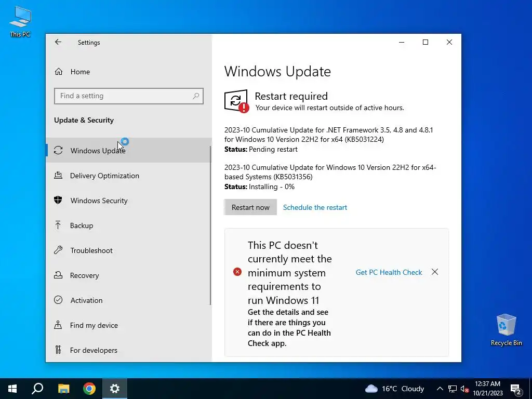This screenshot has width=532, height=399.
Task: Dismiss the Windows 11 requirements banner
Action: (435, 272)
